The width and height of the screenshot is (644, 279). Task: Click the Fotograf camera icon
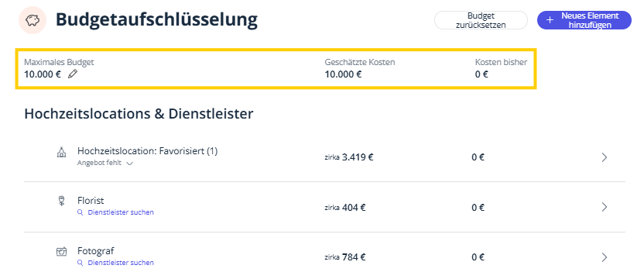pos(61,251)
